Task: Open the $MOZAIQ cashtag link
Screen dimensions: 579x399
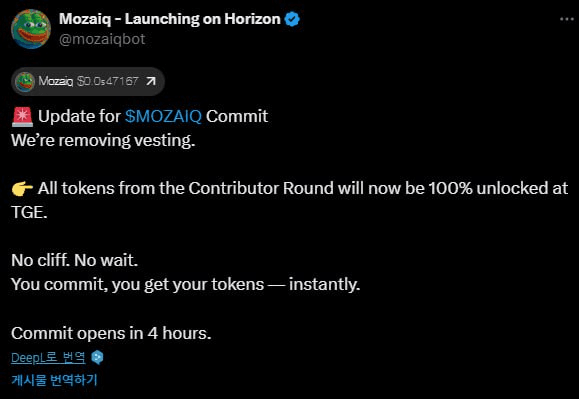Action: coord(163,116)
